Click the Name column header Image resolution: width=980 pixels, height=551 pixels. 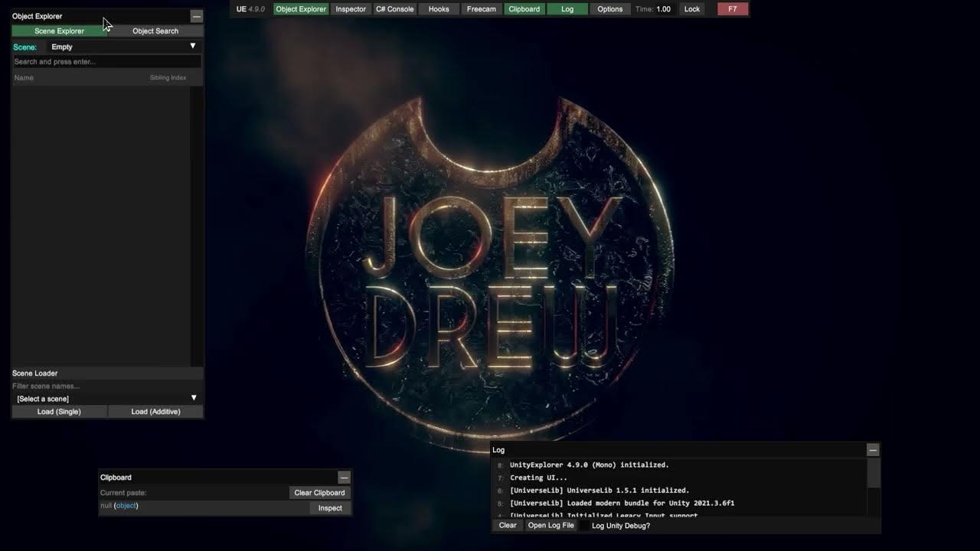coord(24,78)
